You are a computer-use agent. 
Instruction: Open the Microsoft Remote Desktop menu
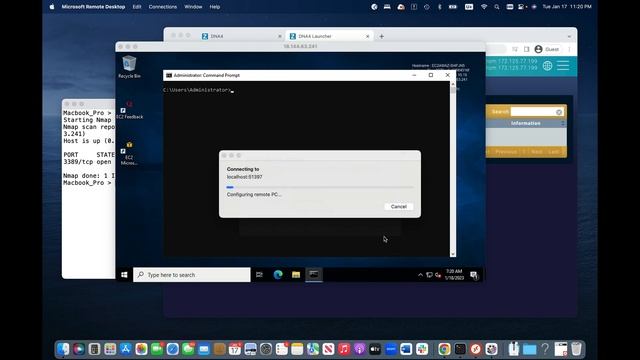point(93,7)
